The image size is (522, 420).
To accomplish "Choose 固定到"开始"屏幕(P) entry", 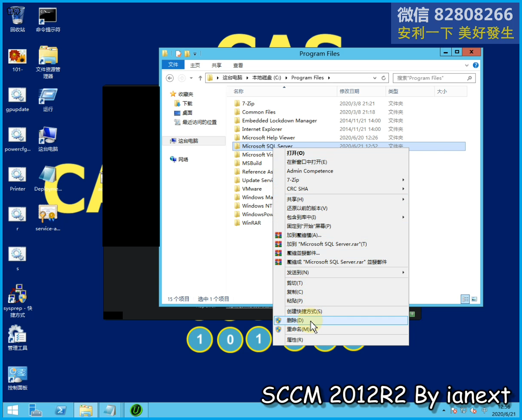I will coord(341,226).
